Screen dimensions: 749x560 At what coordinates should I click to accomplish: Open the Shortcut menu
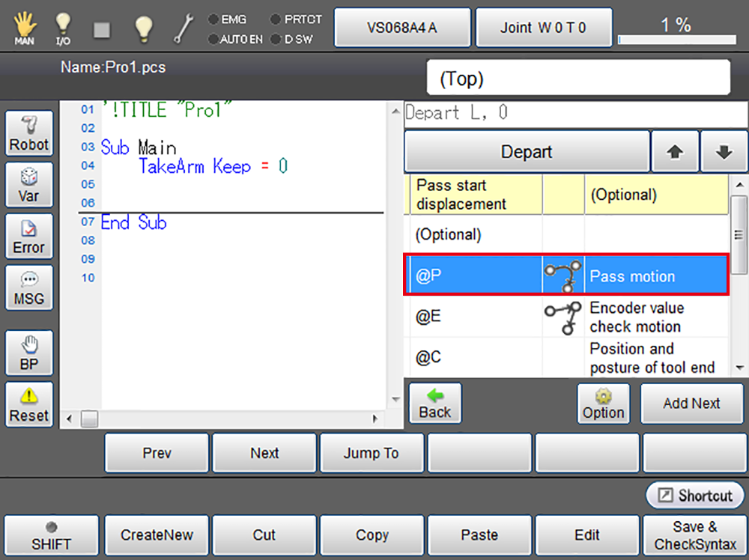(x=695, y=496)
